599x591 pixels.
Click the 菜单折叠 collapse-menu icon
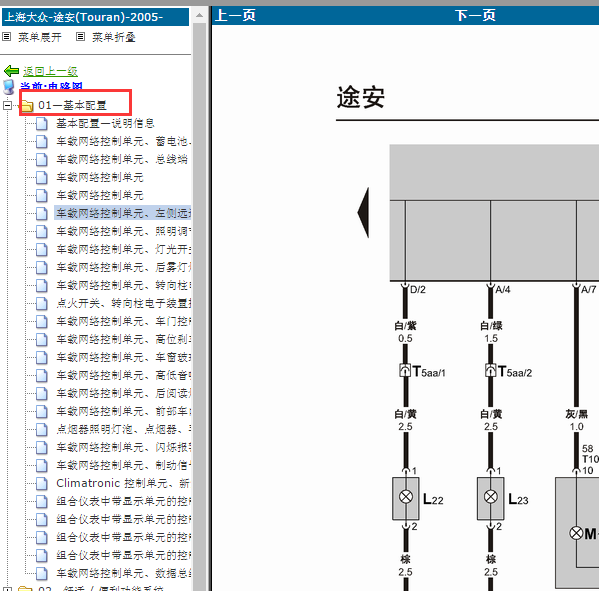[x=80, y=37]
